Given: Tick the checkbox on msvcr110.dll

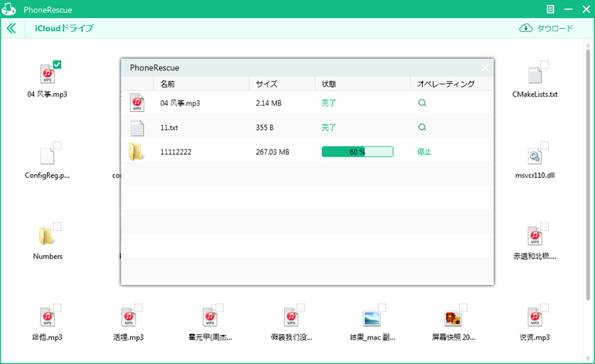Looking at the screenshot, I should (x=545, y=146).
